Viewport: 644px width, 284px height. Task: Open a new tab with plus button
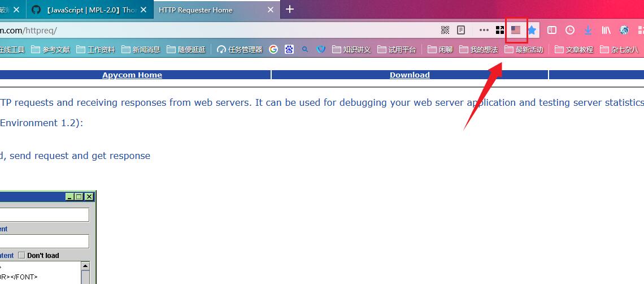tap(290, 9)
